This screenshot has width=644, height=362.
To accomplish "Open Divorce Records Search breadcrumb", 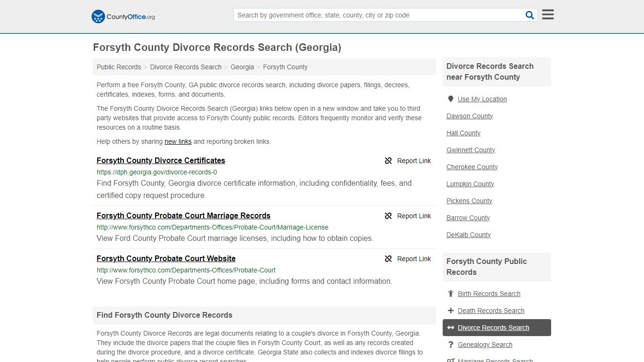I will pos(186,67).
